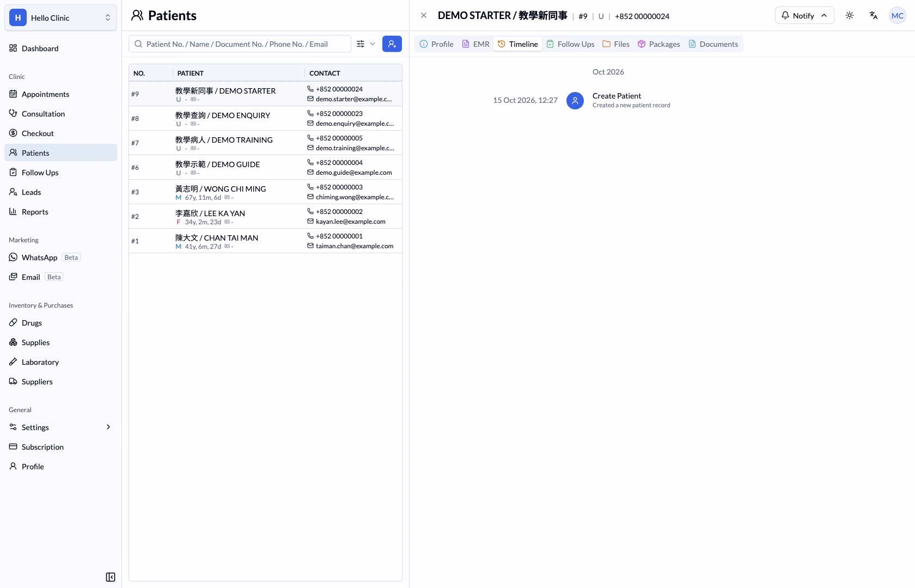Select patient row LEE KA YAN
This screenshot has height=588, width=915.
click(x=265, y=217)
